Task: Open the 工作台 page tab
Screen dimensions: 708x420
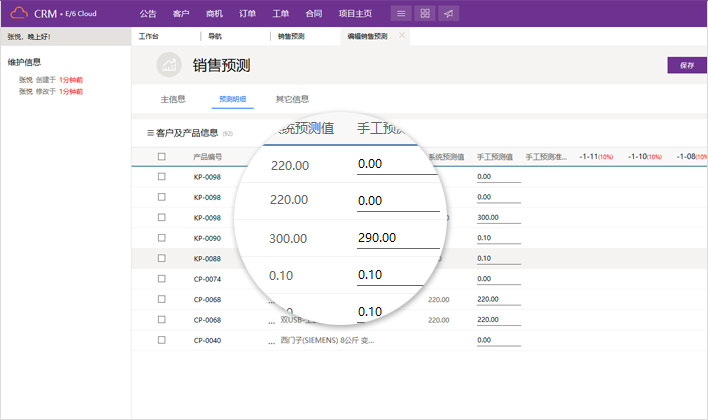Action: pyautogui.click(x=149, y=36)
